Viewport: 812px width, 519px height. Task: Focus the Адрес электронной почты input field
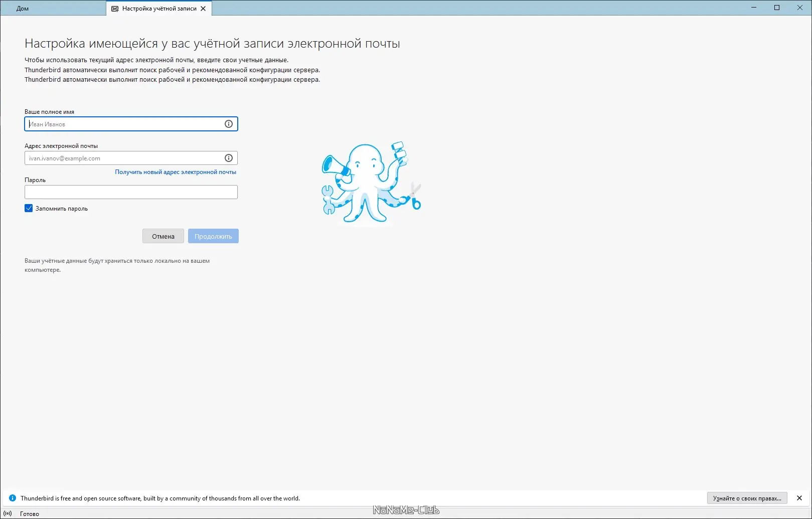pos(131,158)
